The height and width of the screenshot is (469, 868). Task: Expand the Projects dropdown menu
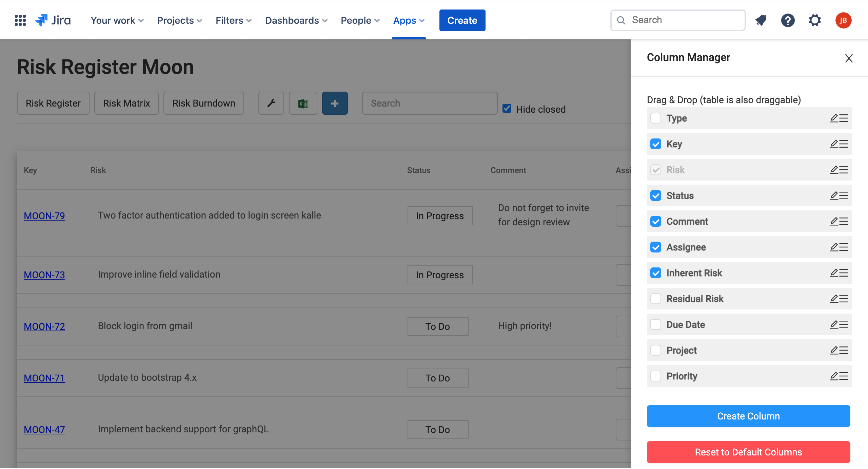(179, 20)
